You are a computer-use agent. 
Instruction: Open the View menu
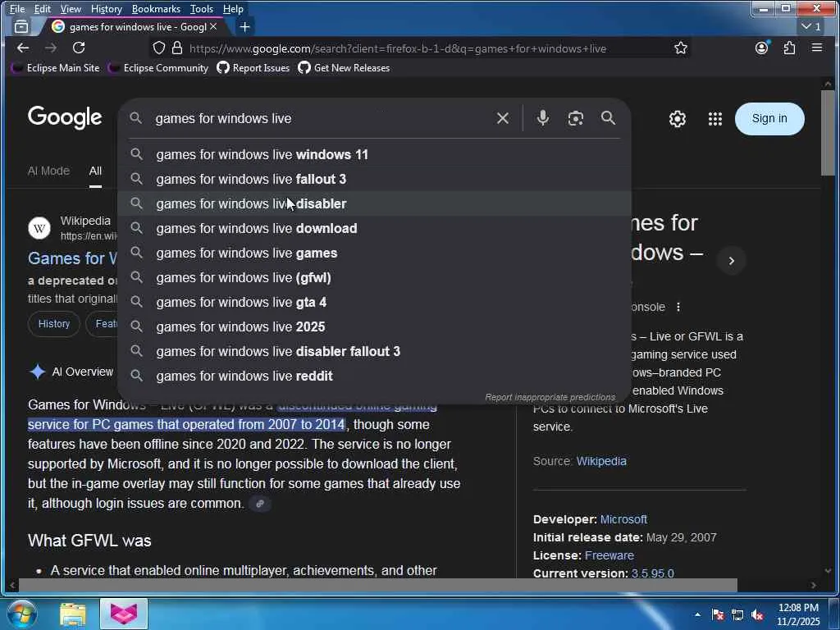point(71,8)
